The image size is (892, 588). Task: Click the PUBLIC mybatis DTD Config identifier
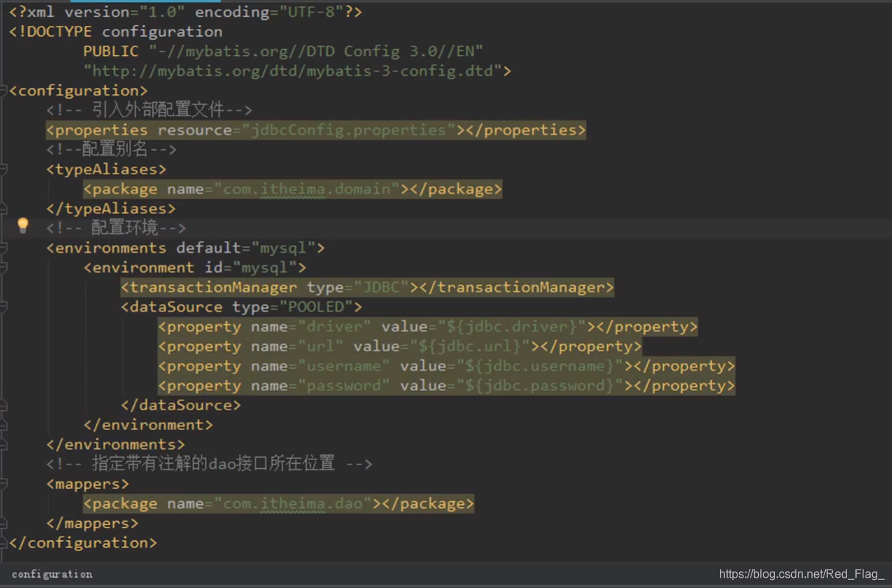tap(283, 51)
